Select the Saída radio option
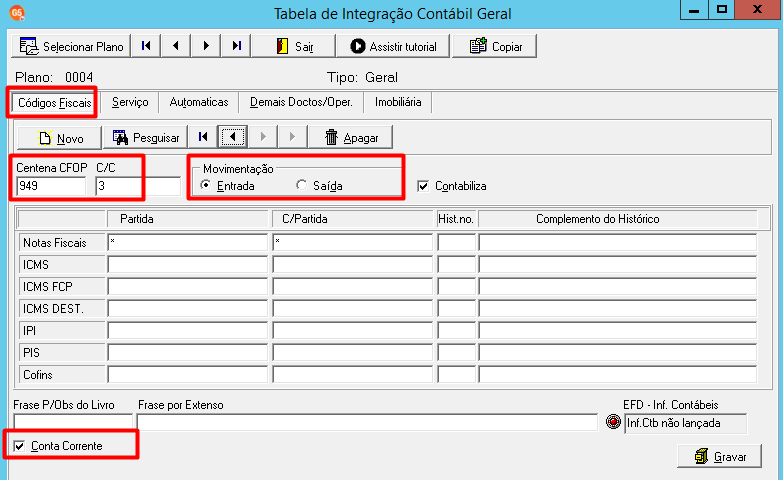 point(301,185)
